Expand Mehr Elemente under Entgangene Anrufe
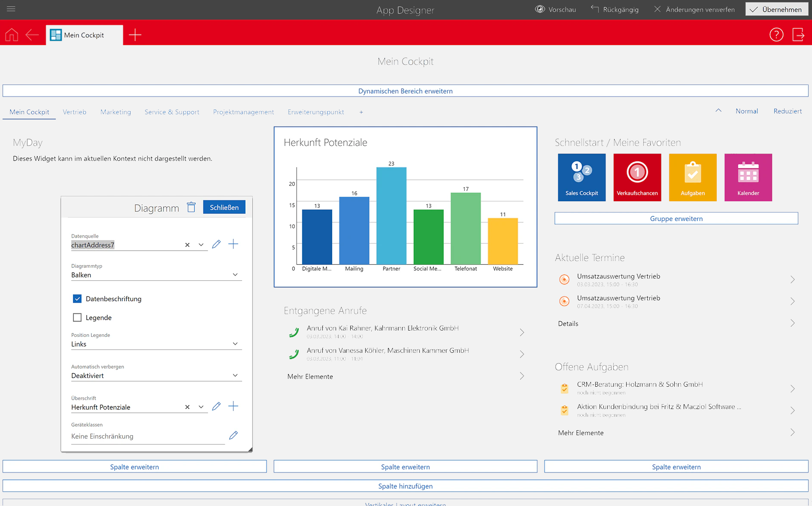Viewport: 812px width, 506px height. coord(522,376)
